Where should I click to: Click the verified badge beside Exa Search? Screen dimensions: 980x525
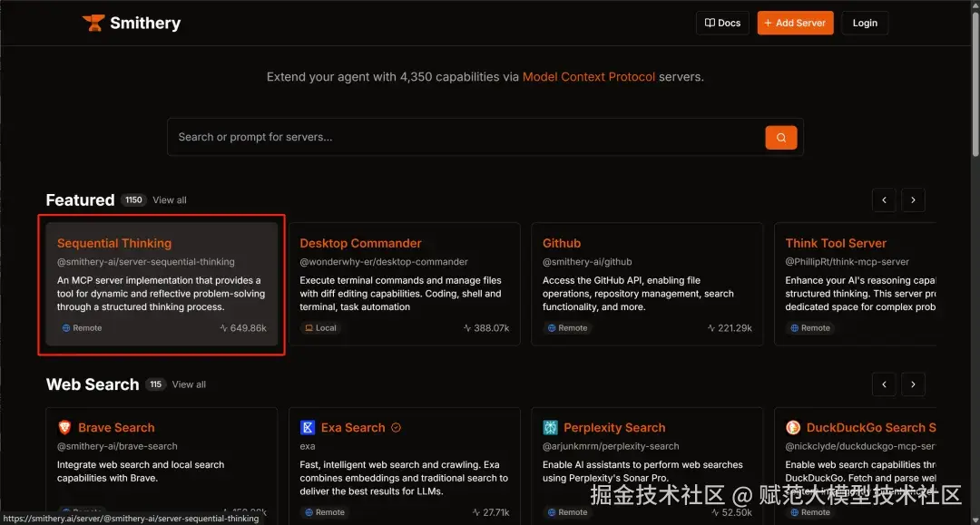pyautogui.click(x=396, y=428)
